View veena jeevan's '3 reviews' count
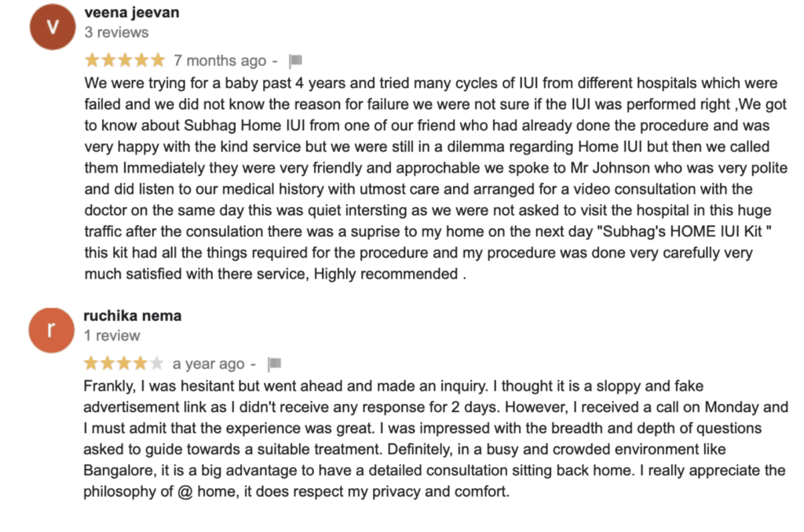The height and width of the screenshot is (532, 804). [116, 32]
